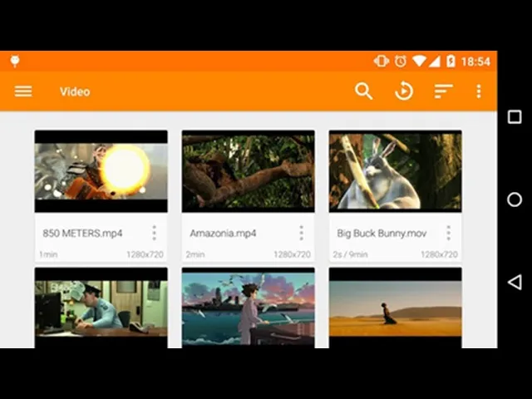Open the hamburger navigation menu
Image resolution: width=532 pixels, height=399 pixels.
coord(23,91)
